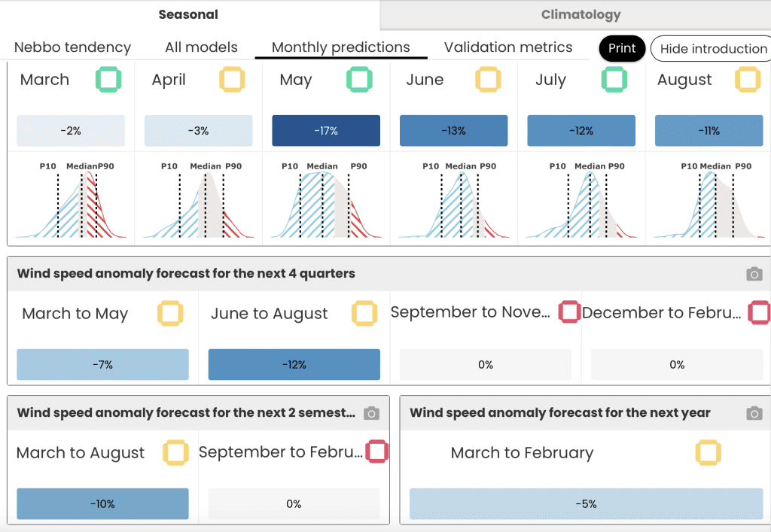The width and height of the screenshot is (771, 532).
Task: Open the Validation metrics tab
Action: tap(508, 47)
